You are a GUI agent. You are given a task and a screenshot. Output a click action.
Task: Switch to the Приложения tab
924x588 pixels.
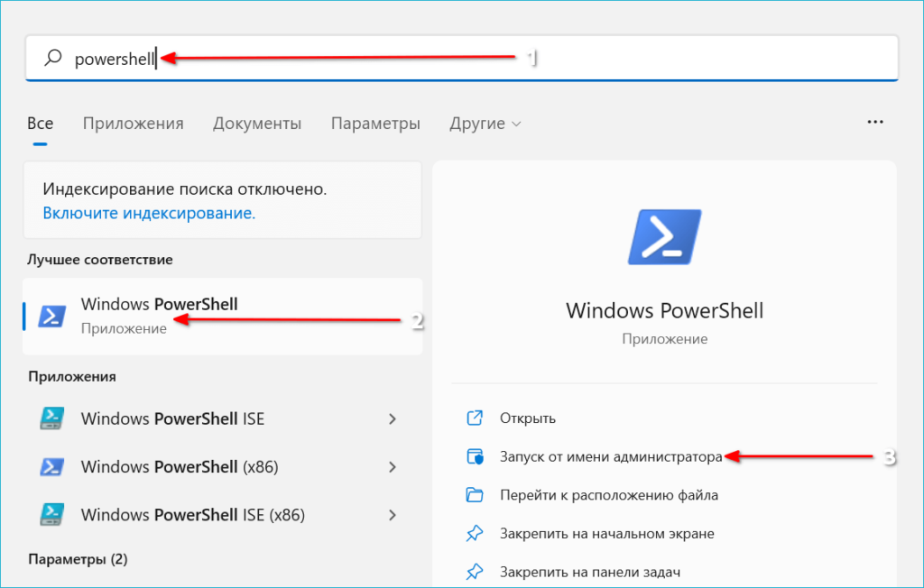[x=133, y=124]
